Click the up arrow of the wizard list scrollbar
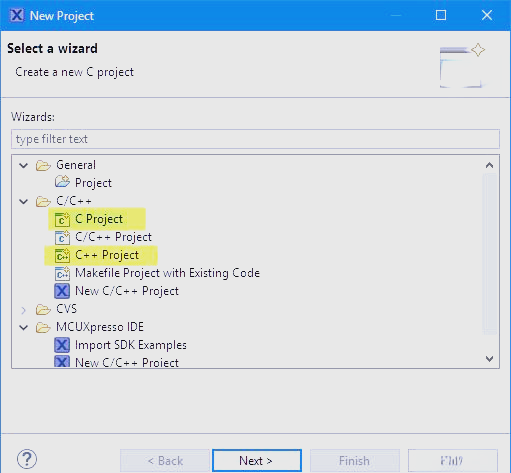This screenshot has width=511, height=473. [489, 165]
